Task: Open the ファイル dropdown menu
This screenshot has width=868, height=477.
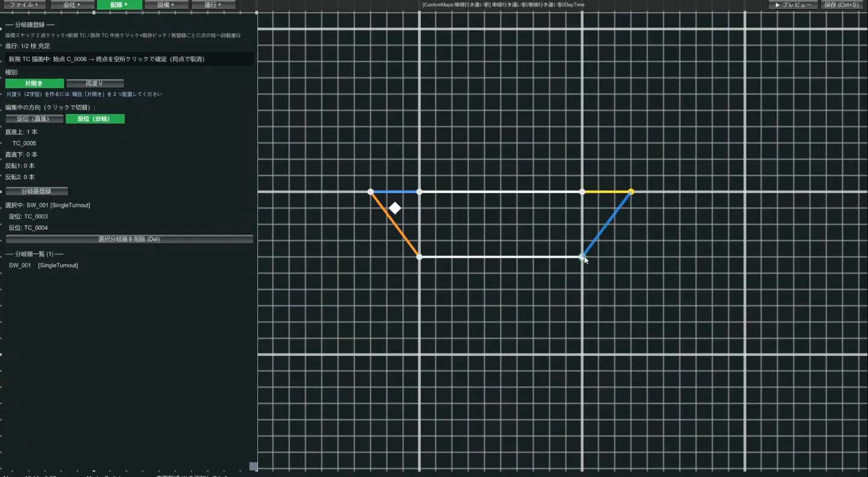Action: click(x=24, y=5)
